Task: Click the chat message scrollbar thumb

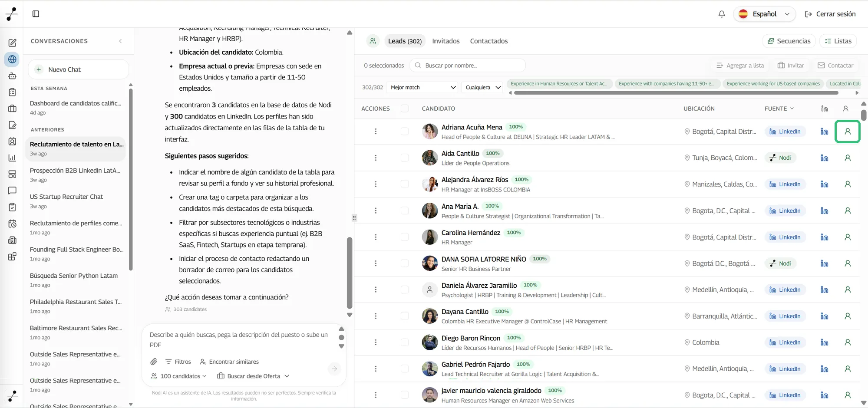Action: point(350,273)
